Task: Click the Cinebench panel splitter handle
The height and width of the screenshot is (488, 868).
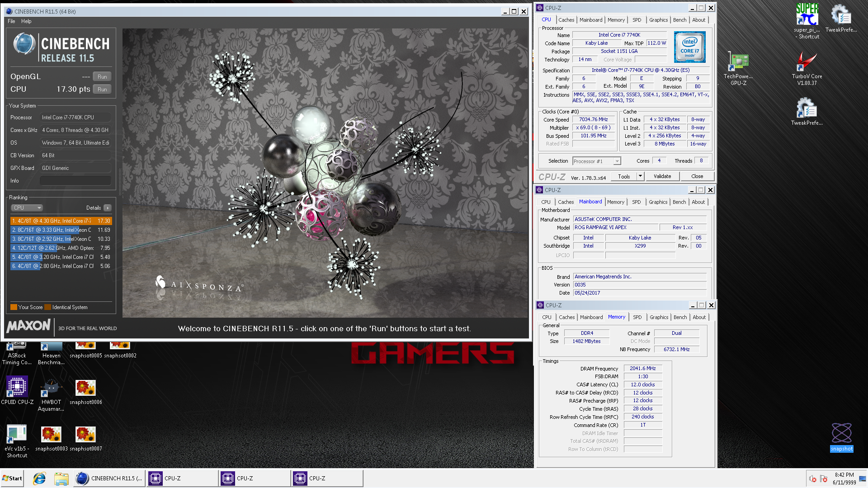Action: pos(120,181)
